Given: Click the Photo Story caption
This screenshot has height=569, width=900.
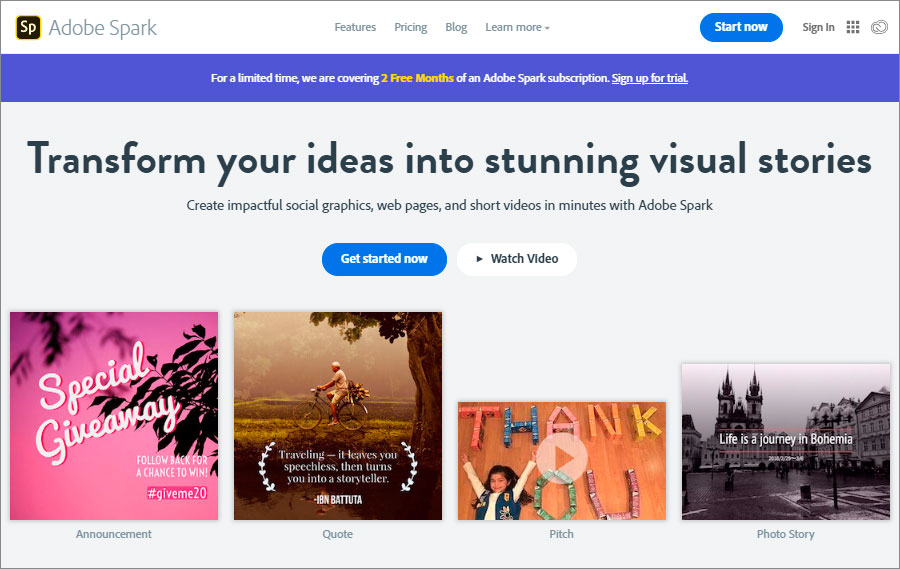Looking at the screenshot, I should click(786, 534).
